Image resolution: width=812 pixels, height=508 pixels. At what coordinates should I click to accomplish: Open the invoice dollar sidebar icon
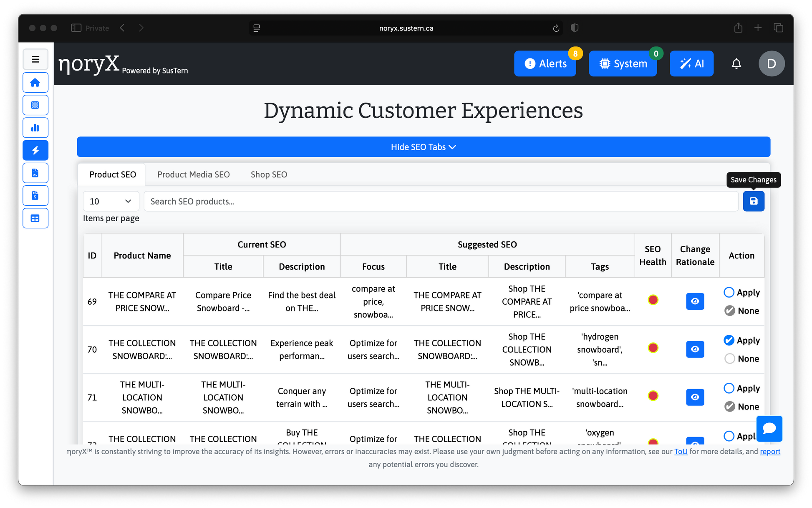[x=35, y=195]
